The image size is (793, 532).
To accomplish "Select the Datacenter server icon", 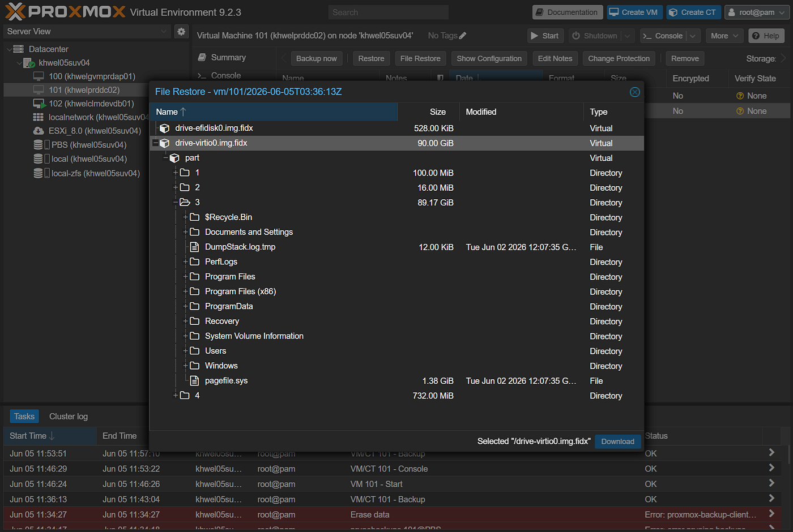I will point(19,49).
